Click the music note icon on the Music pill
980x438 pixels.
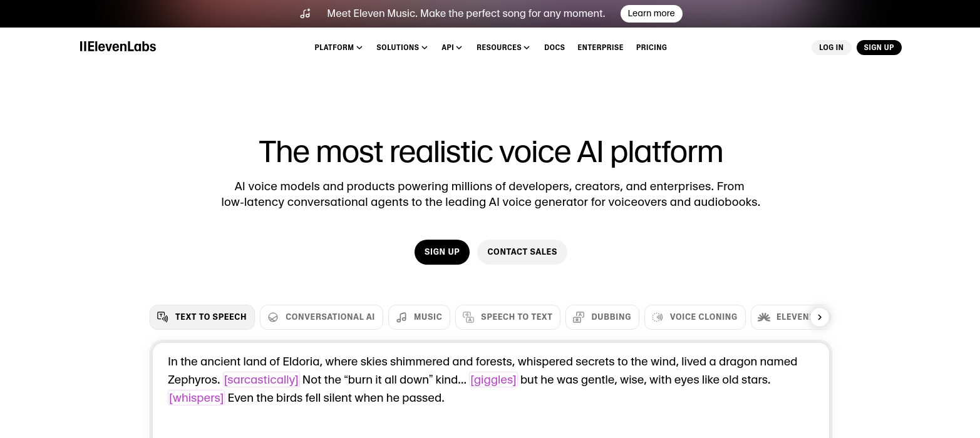pos(401,317)
